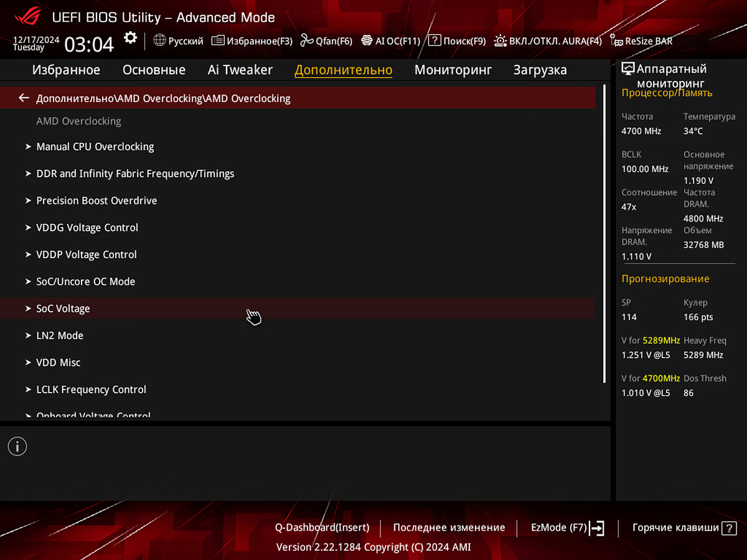
Task: Open Поиск(F9) search via the question icon
Action: point(435,40)
